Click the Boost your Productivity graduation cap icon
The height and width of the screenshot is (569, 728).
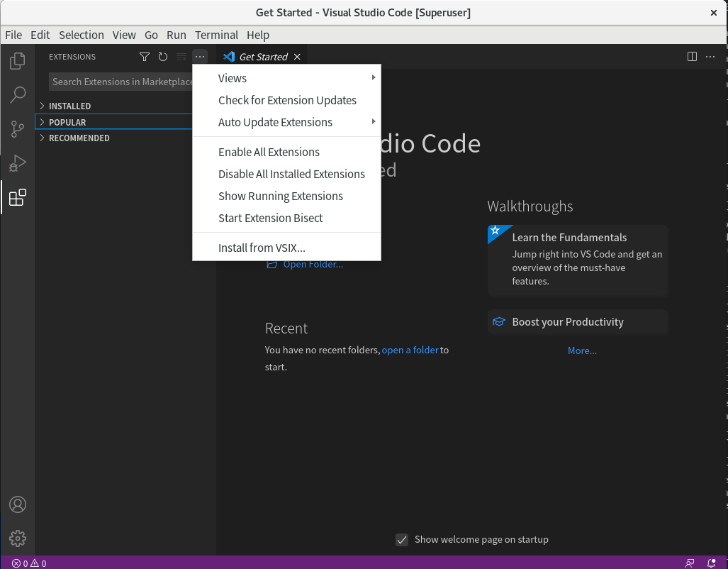[498, 321]
